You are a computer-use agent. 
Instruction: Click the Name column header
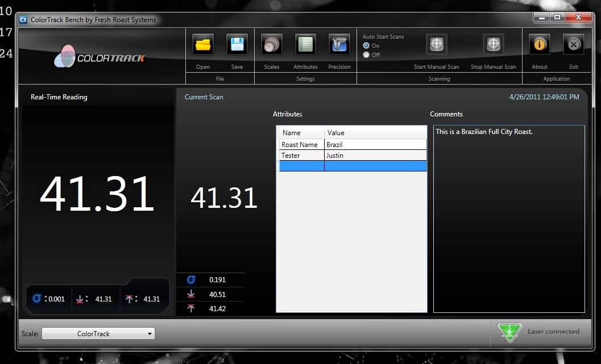302,132
